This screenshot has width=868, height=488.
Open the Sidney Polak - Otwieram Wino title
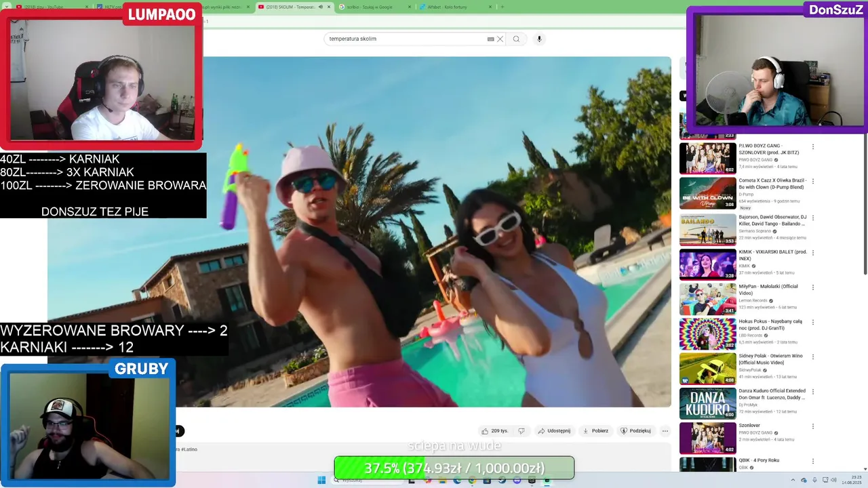770,359
